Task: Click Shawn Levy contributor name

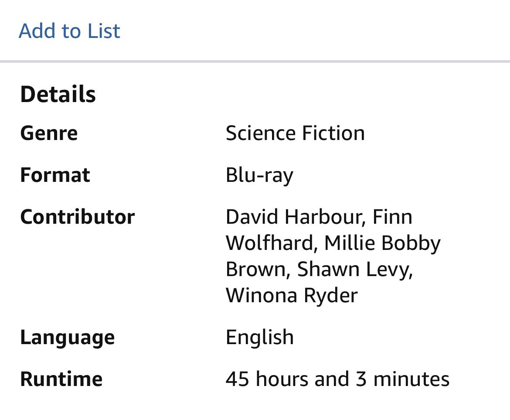Action: 354,270
